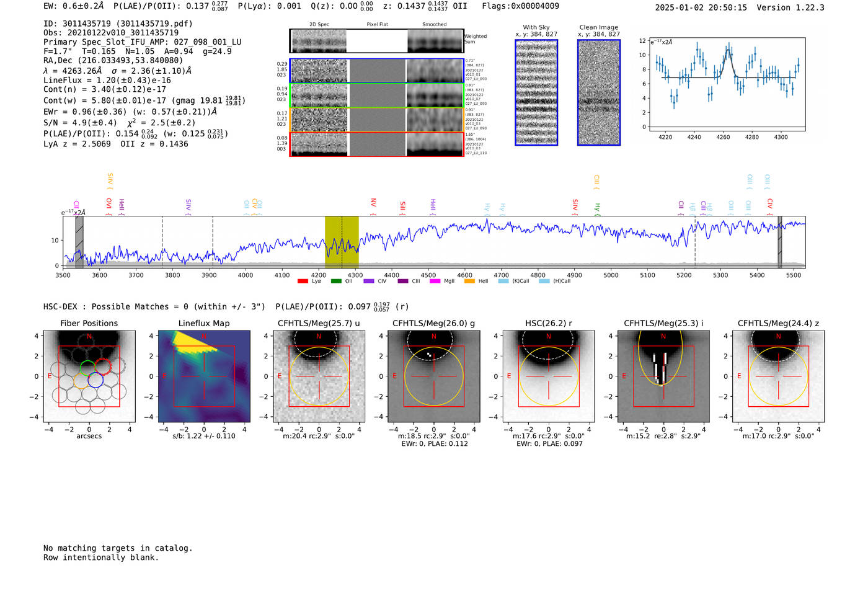Viewport: 868px width, 591px height.
Task: Select the red-bordered fiber 2D spectrum row
Action: pos(377,144)
